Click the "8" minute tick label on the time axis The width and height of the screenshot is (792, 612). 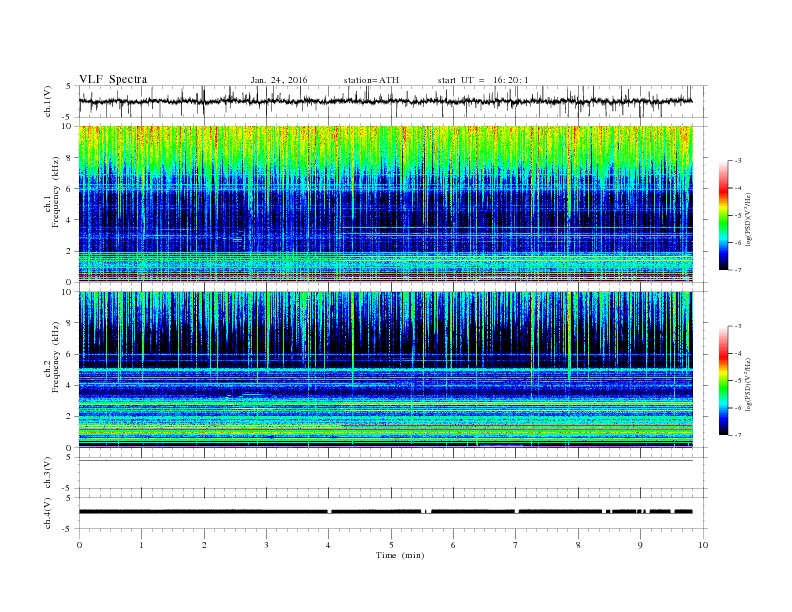pos(578,545)
